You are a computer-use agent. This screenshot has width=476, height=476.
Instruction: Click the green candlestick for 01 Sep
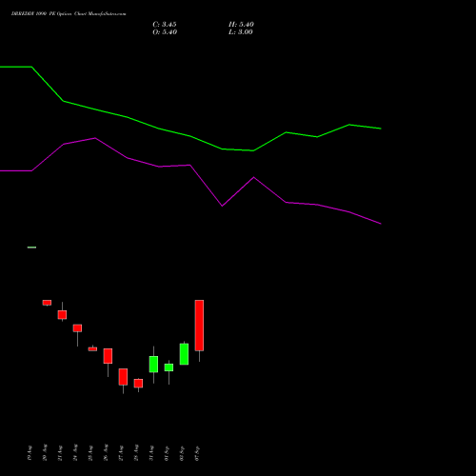click(x=169, y=367)
